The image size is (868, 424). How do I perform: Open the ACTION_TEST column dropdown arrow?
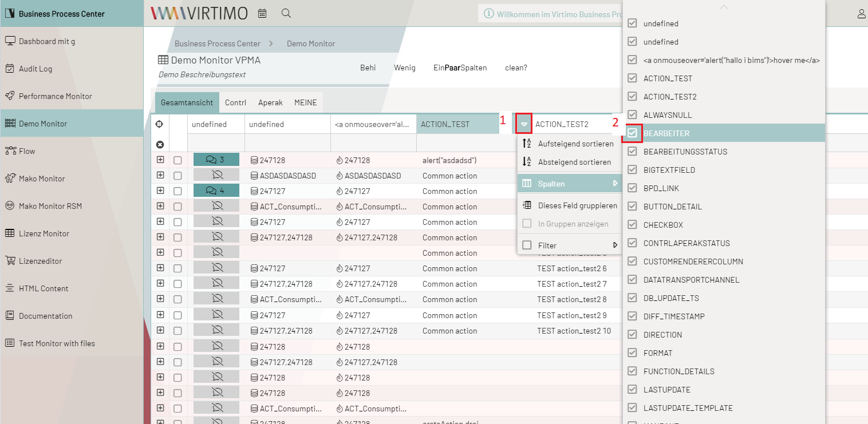pyautogui.click(x=524, y=124)
